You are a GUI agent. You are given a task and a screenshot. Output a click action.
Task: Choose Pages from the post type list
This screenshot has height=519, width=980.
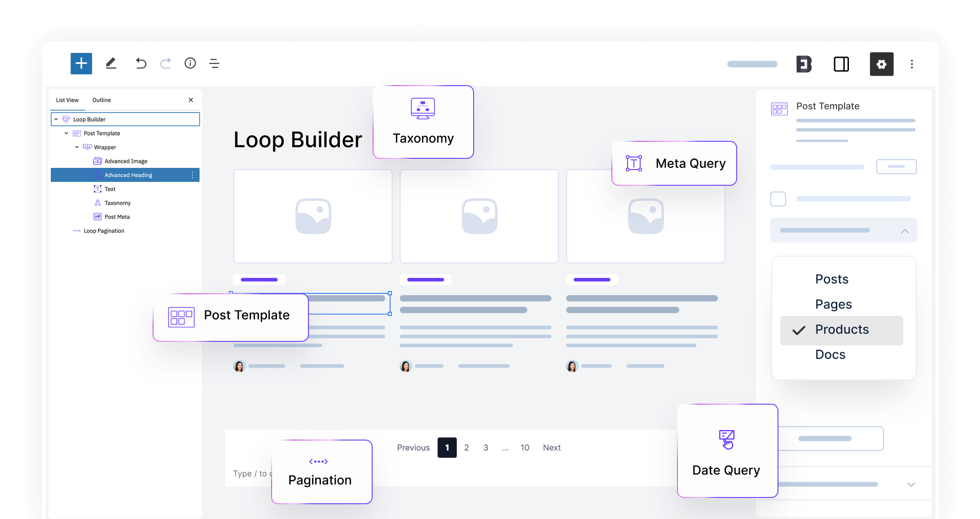point(833,305)
